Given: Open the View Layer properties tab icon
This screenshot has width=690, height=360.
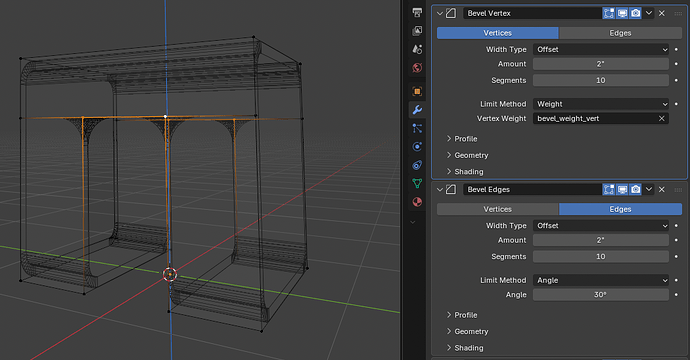Looking at the screenshot, I should pos(417,30).
